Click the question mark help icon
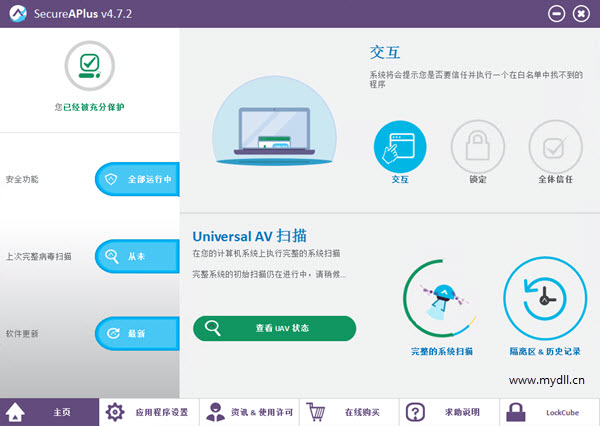Screen dimensions: 600x426 pos(415,412)
